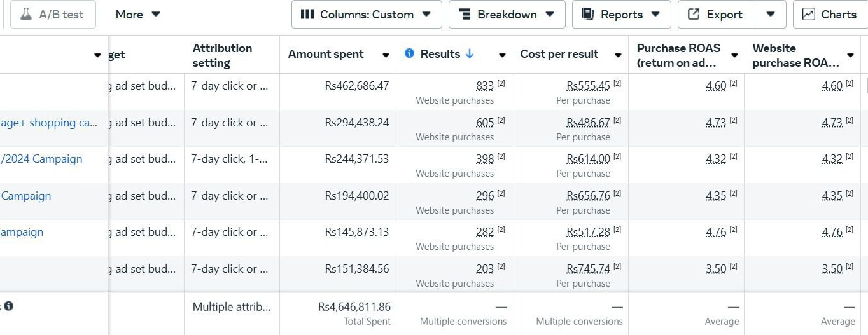Screen dimensions: 868x335
Task: Click the Export arrow icon
Action: tap(694, 15)
